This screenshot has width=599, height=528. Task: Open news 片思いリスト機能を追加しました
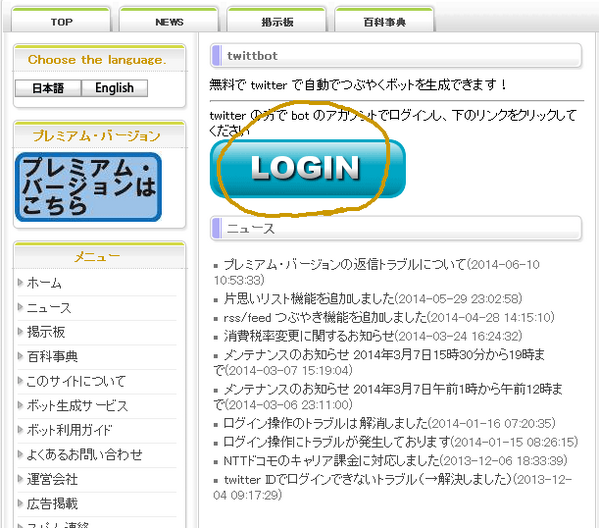[x=309, y=298]
